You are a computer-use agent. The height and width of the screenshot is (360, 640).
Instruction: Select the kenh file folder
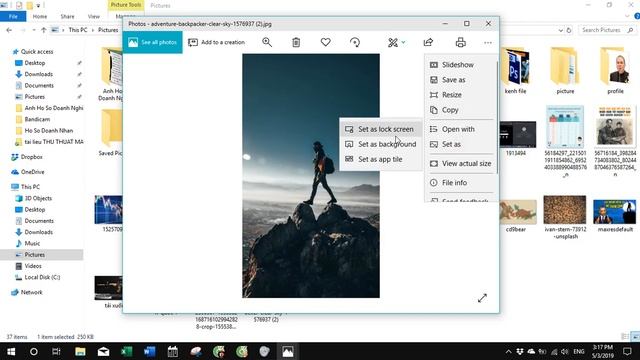click(516, 70)
